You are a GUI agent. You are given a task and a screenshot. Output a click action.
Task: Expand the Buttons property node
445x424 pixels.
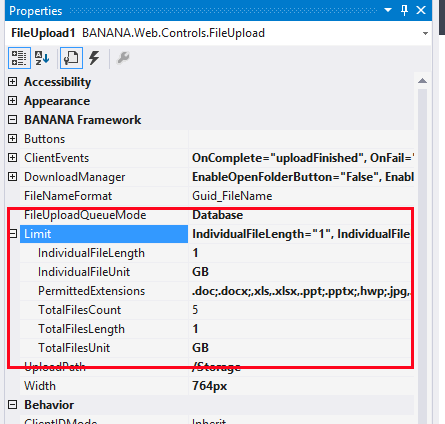click(12, 138)
